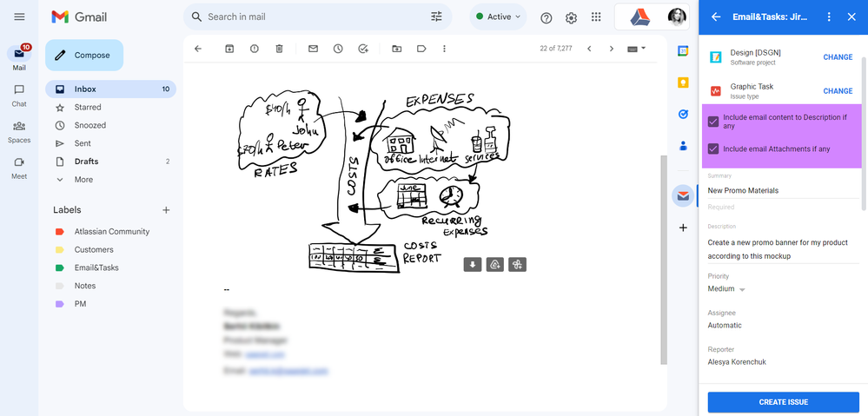Image resolution: width=868 pixels, height=416 pixels.
Task: Open Chat in left rail
Action: pos(19,96)
